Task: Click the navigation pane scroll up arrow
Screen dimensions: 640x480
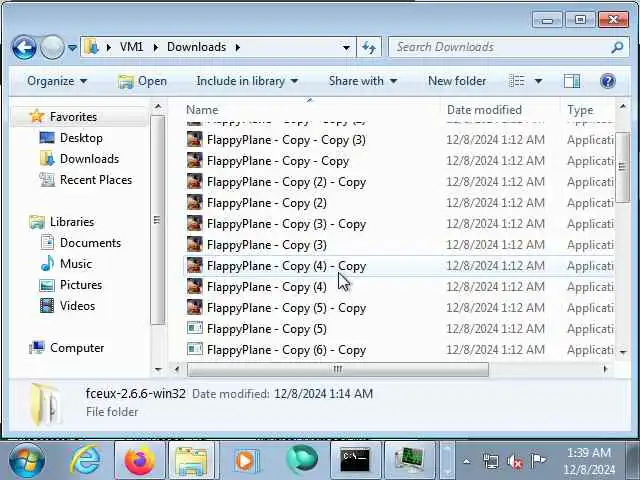Action: click(158, 107)
